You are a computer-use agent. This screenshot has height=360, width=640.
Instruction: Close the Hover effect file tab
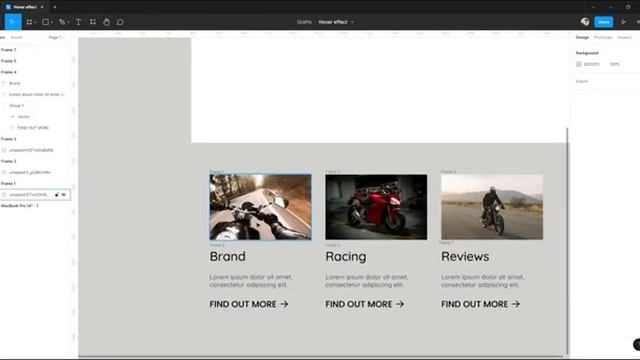42,7
